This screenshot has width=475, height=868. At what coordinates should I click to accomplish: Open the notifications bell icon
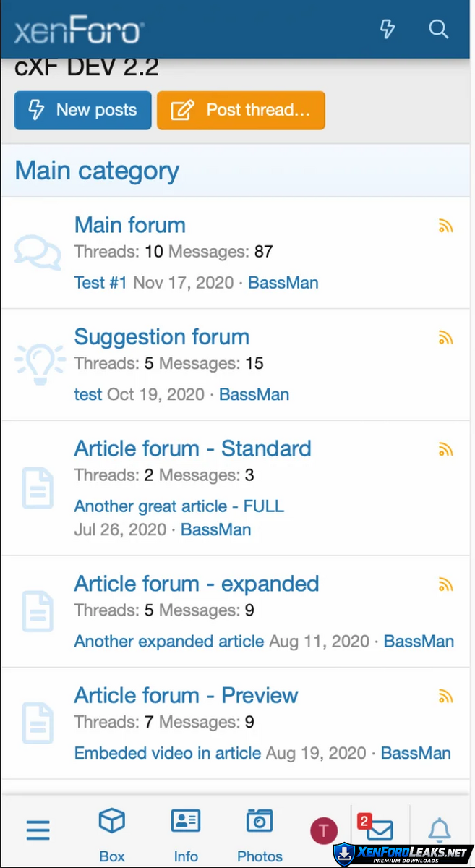(439, 830)
